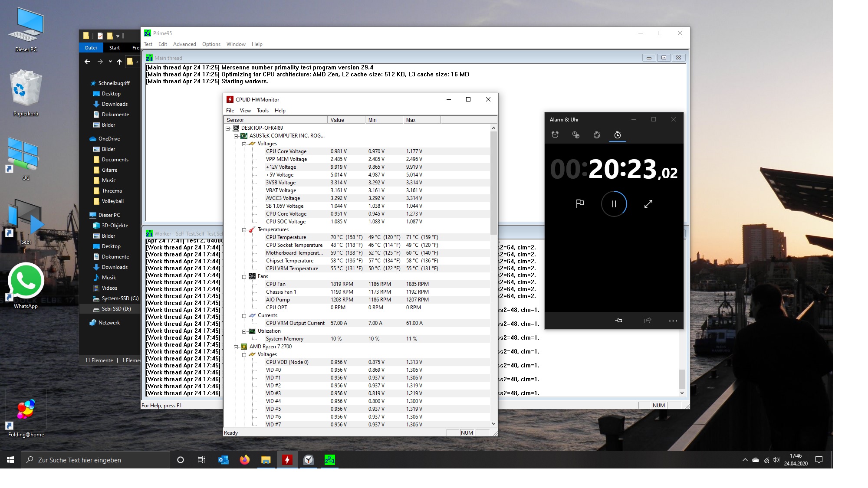Click the lap flag icon in stopwatch

point(580,204)
